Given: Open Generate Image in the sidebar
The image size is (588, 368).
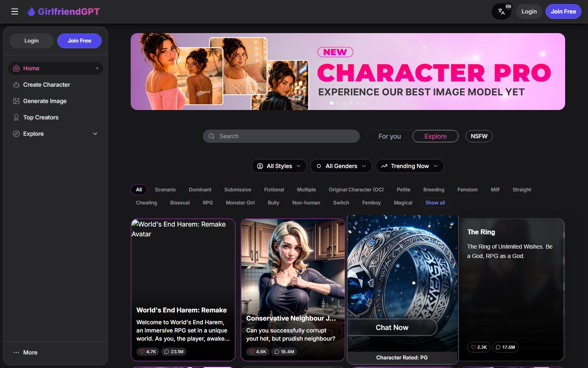Looking at the screenshot, I should (x=56, y=101).
